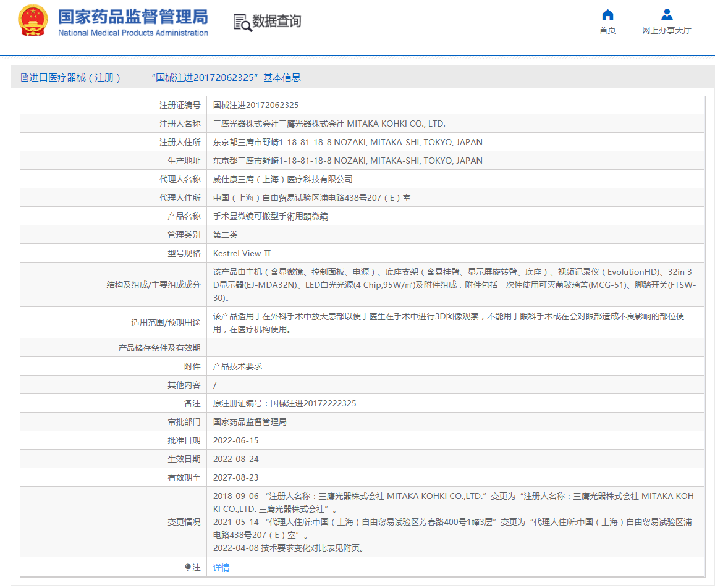Click the 注册人名称 label
Viewport: 715px width, 588px height.
click(x=180, y=124)
